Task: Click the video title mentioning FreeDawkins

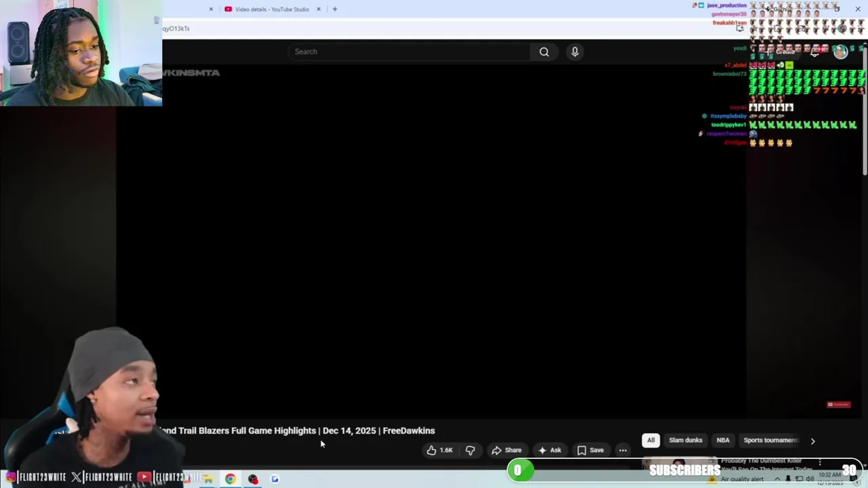Action: pyautogui.click(x=297, y=430)
